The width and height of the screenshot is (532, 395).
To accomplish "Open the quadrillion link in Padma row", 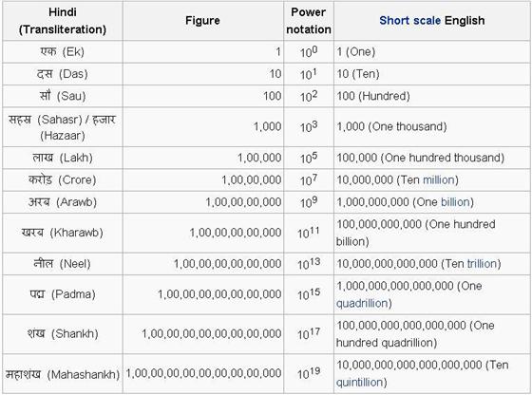I will 362,303.
